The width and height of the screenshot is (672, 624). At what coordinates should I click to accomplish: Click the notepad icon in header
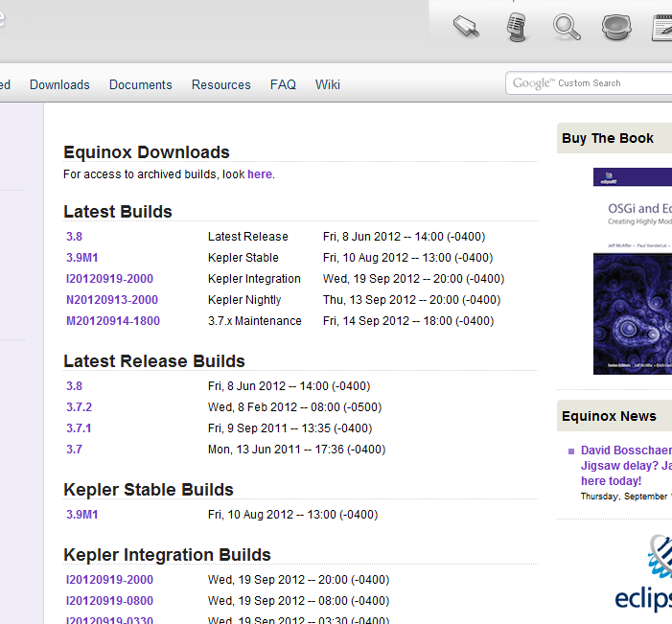[x=661, y=28]
